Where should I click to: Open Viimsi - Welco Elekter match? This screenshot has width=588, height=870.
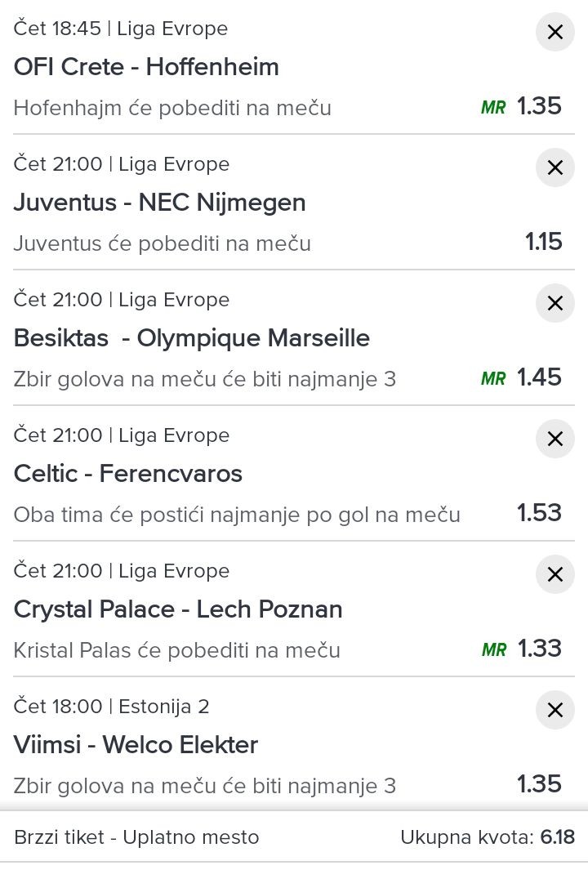click(136, 744)
